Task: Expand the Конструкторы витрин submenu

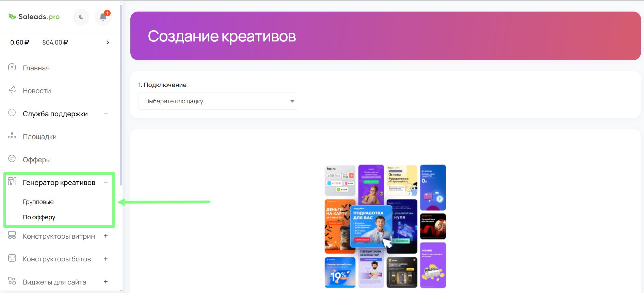Action: 106,236
